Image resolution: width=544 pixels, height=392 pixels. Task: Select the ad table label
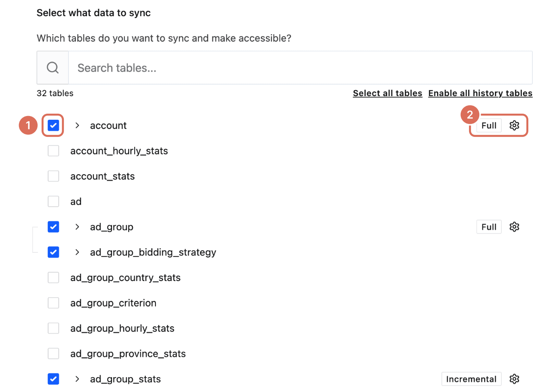click(76, 202)
